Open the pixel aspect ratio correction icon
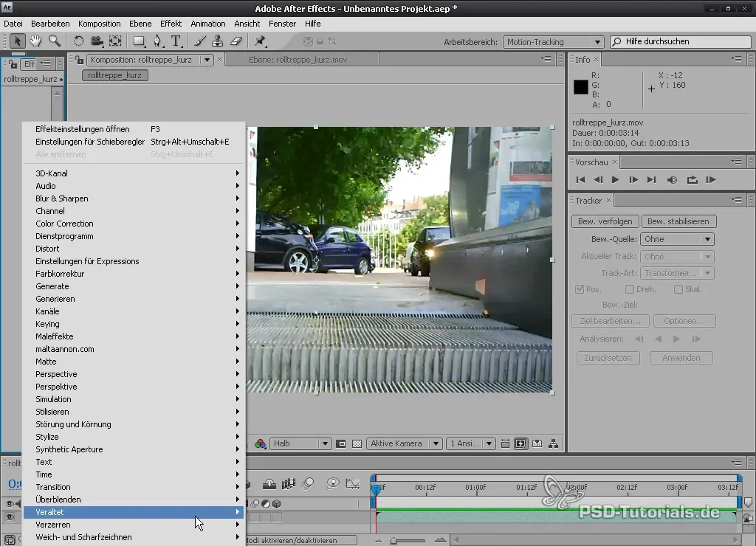Viewport: 756px width, 546px height. click(x=505, y=444)
